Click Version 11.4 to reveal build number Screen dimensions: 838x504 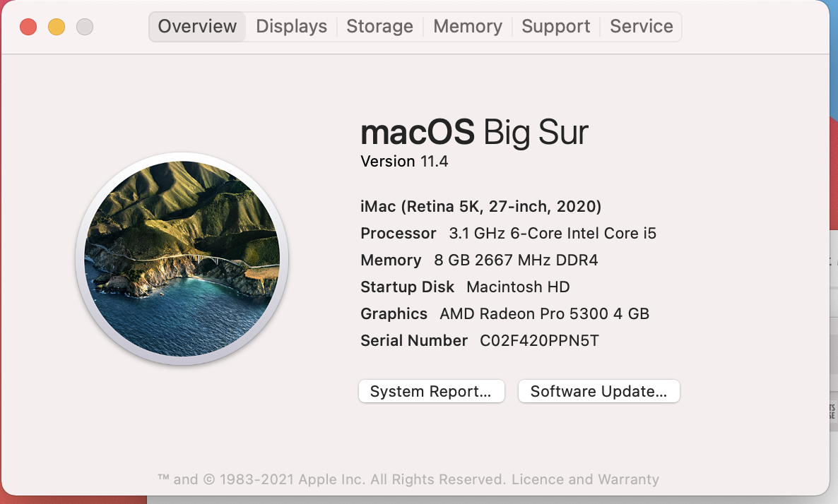pyautogui.click(x=404, y=161)
